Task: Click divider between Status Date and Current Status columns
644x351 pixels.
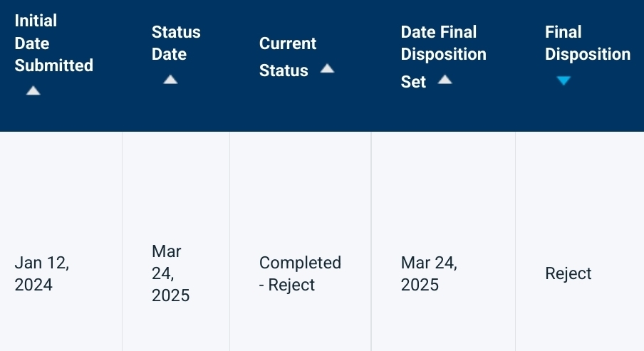Action: [x=229, y=242]
